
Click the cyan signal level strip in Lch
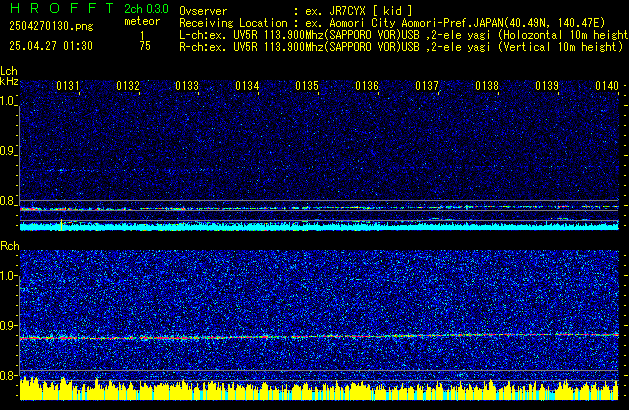[319, 226]
